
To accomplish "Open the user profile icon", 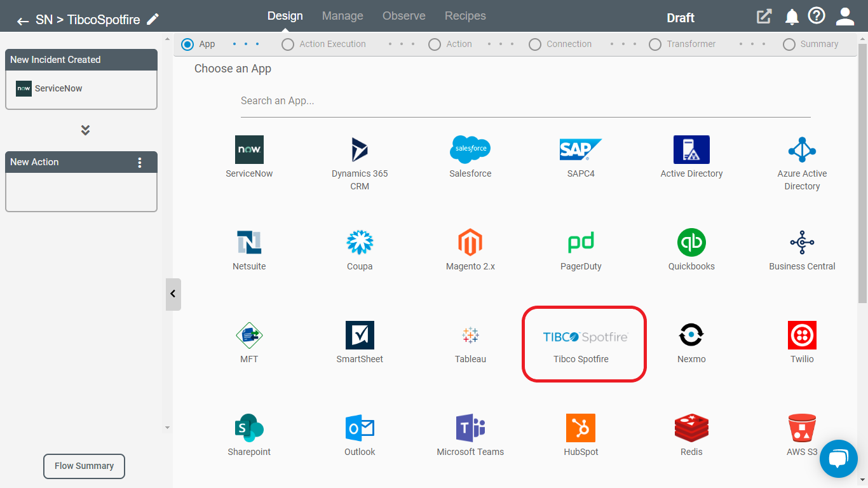I will (845, 17).
